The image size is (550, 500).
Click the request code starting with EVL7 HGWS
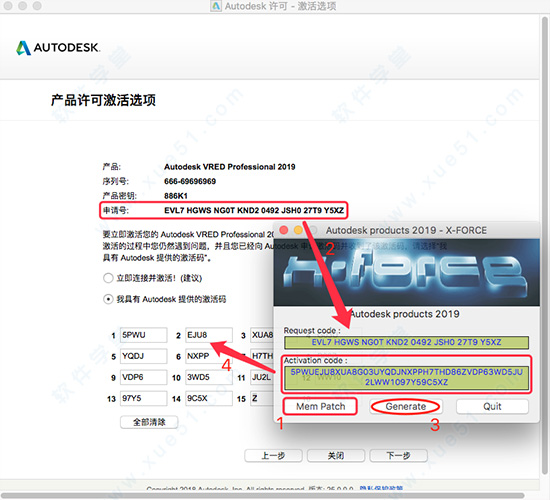point(254,211)
